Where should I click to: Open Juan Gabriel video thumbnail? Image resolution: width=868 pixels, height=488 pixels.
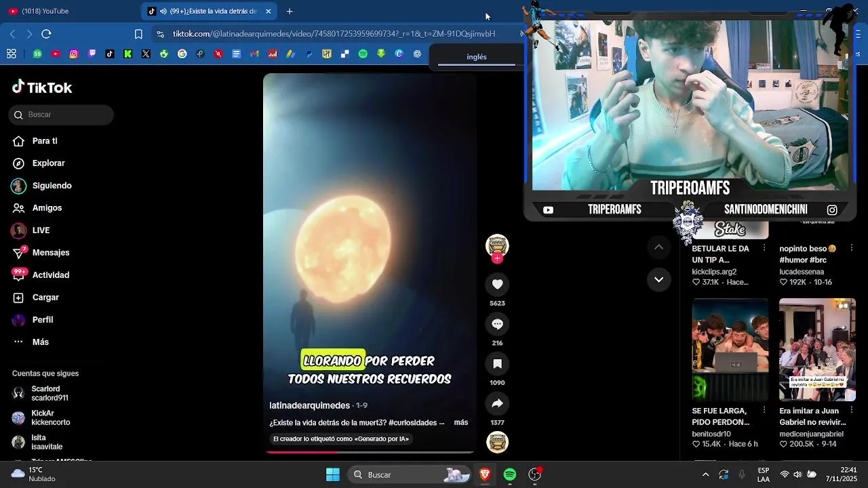click(817, 350)
